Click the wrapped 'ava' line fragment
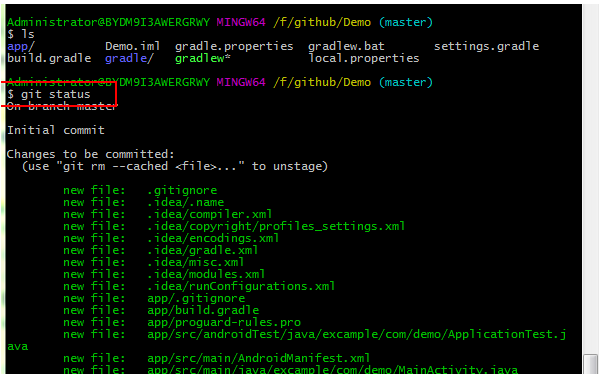This screenshot has height=377, width=602. click(x=18, y=347)
